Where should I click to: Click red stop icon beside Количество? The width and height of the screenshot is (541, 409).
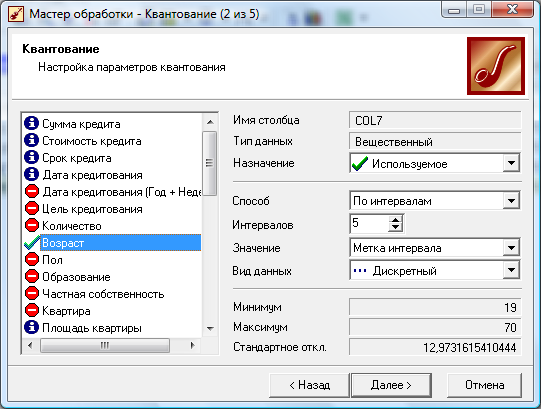coord(32,225)
